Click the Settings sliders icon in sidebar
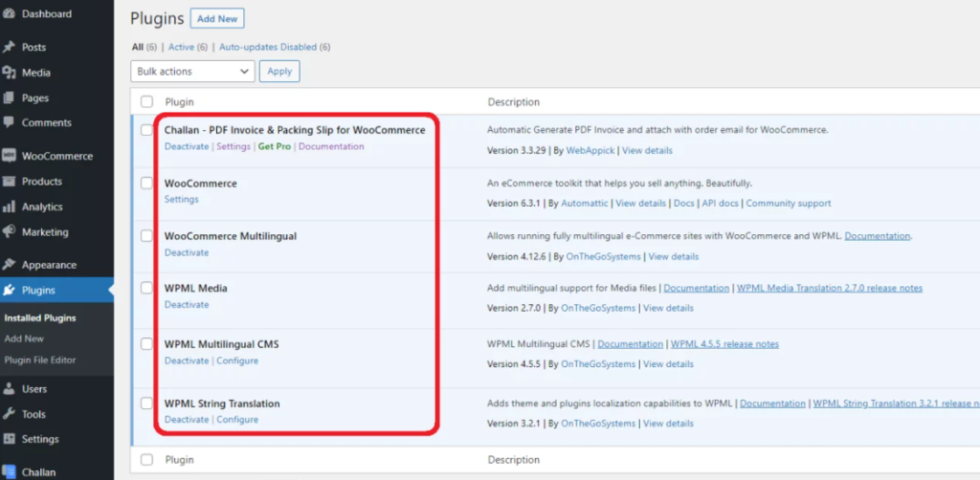Screen dimensions: 980x480 point(9,440)
